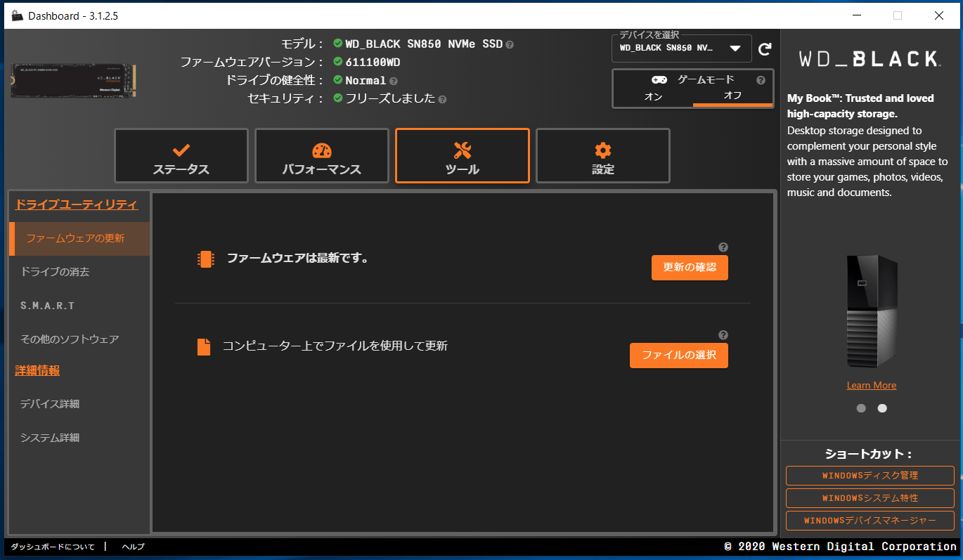Screen dimensions: 963x560
Task: Open the デバイスを選択 dropdown
Action: [x=682, y=48]
